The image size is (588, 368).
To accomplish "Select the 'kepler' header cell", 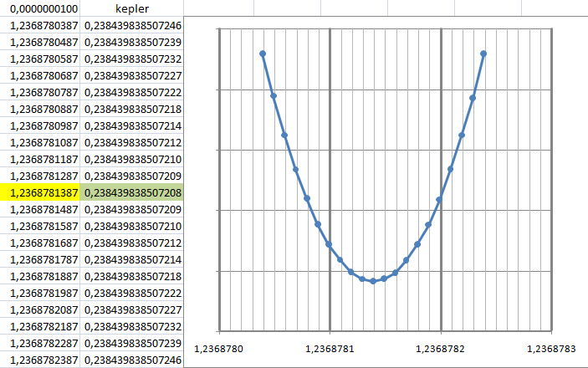I will (132, 8).
